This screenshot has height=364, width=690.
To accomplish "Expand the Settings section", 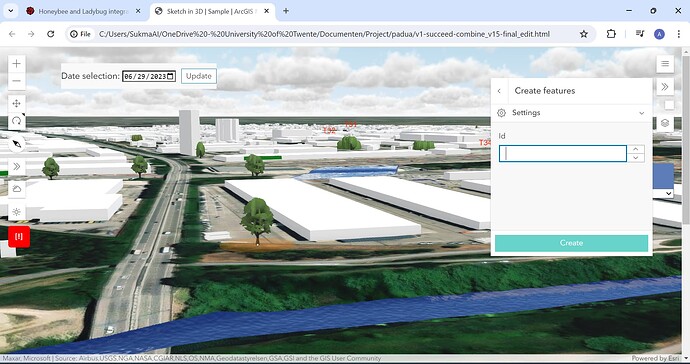I will 571,113.
